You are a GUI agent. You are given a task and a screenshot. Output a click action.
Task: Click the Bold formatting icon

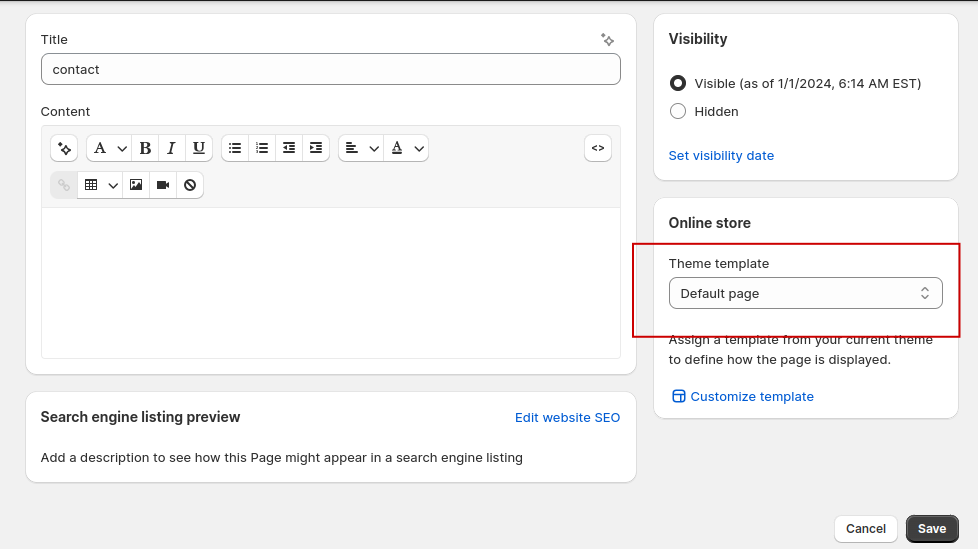pyautogui.click(x=145, y=148)
